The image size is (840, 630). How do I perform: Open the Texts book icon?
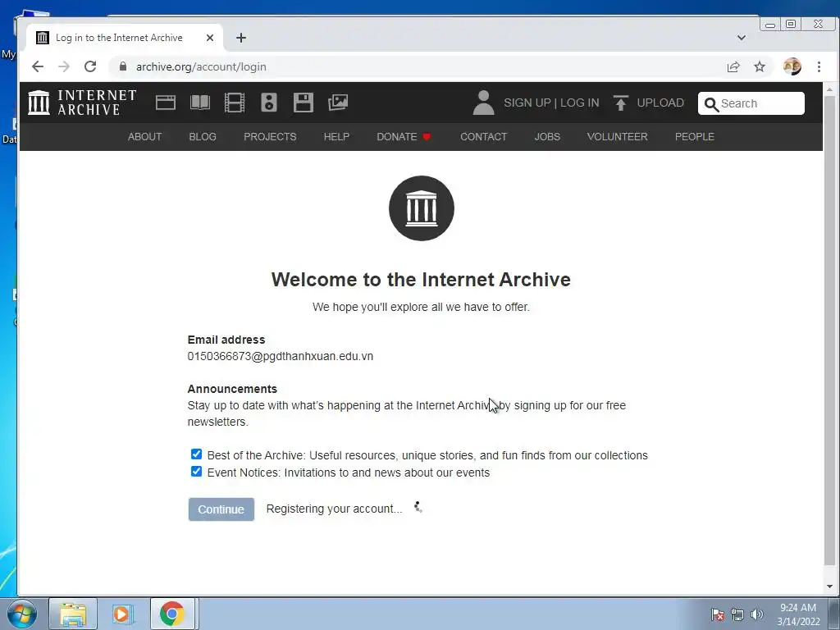click(x=200, y=103)
